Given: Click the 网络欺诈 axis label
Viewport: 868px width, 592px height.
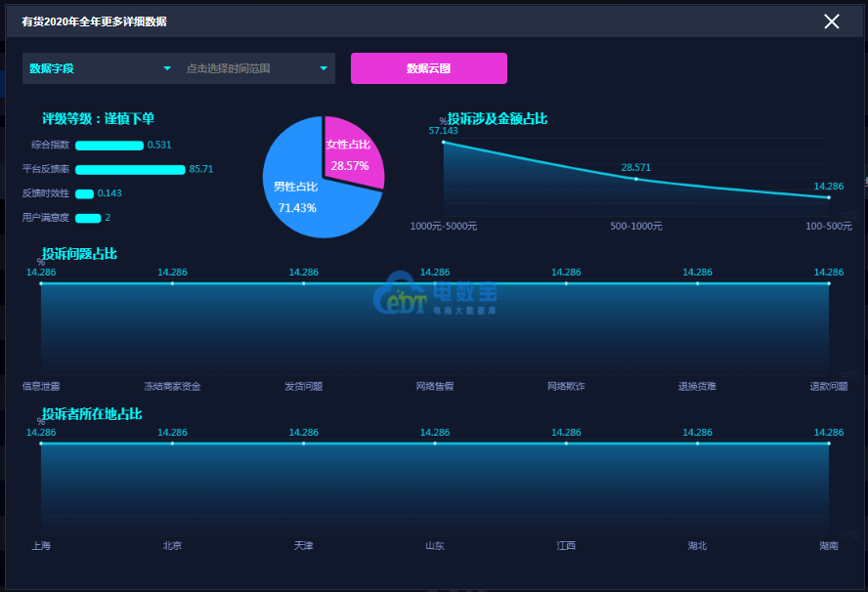Looking at the screenshot, I should click(566, 386).
